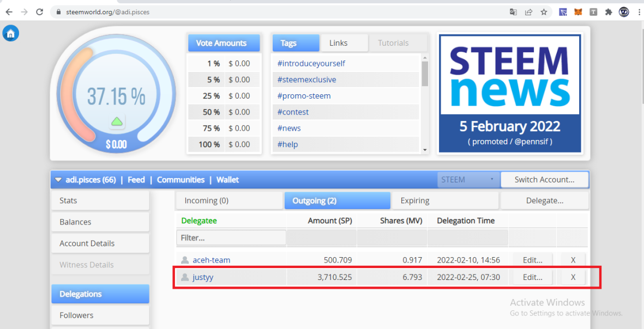Screen dimensions: 644x329
Task: Click the #promo-steem tag
Action: (304, 96)
